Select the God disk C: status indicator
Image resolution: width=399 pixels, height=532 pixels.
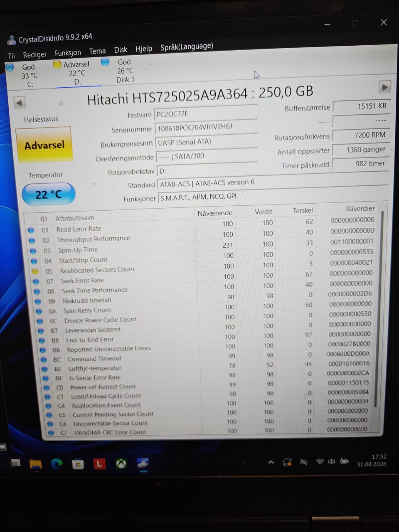(24, 75)
